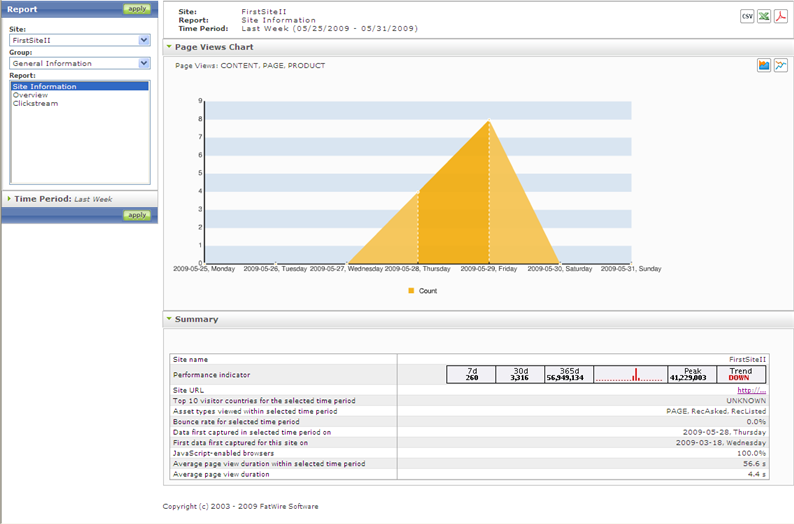Viewport: 794px width, 524px height.
Task: Click the Copyright FatWire Software text
Action: [241, 506]
